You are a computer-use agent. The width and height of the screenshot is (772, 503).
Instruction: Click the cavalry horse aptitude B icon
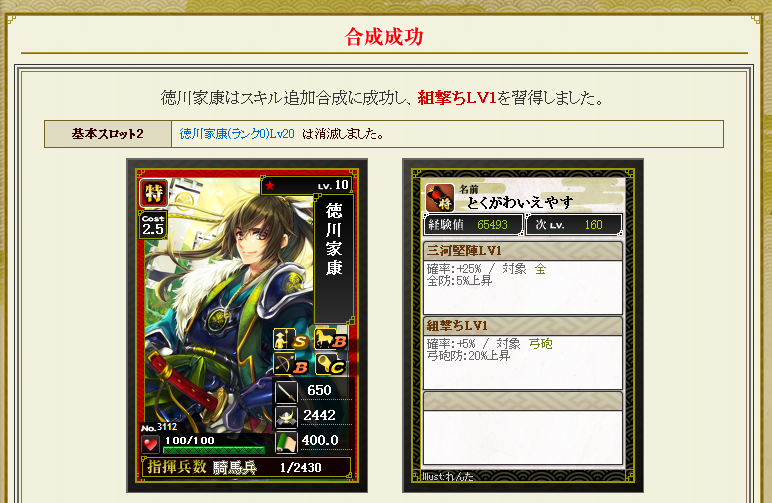(x=330, y=340)
